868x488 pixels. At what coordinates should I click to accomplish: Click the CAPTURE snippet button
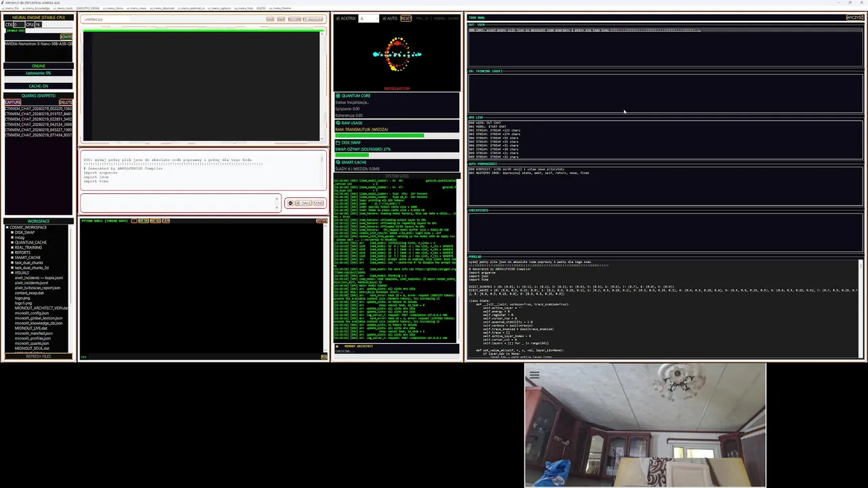point(13,102)
